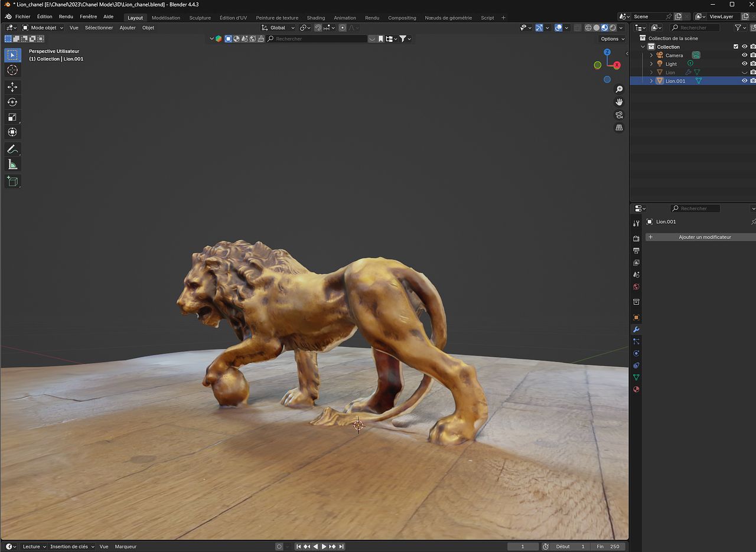The image size is (756, 552).
Task: Click the Fin frame field showing 250
Action: 608,547
